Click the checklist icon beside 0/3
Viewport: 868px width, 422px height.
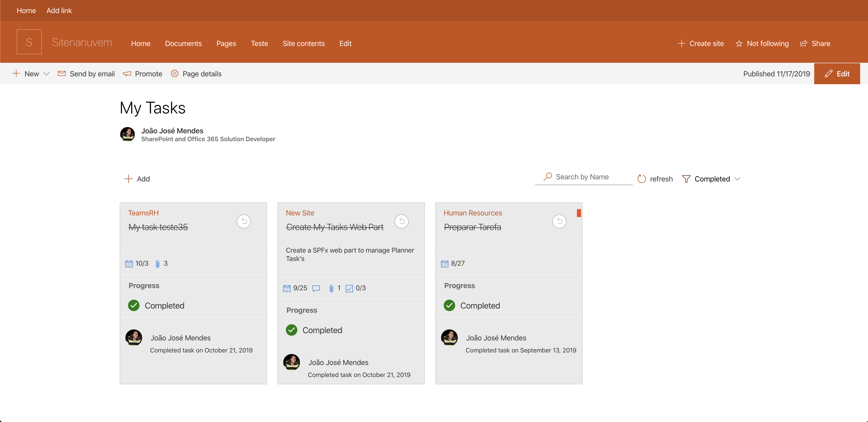349,289
